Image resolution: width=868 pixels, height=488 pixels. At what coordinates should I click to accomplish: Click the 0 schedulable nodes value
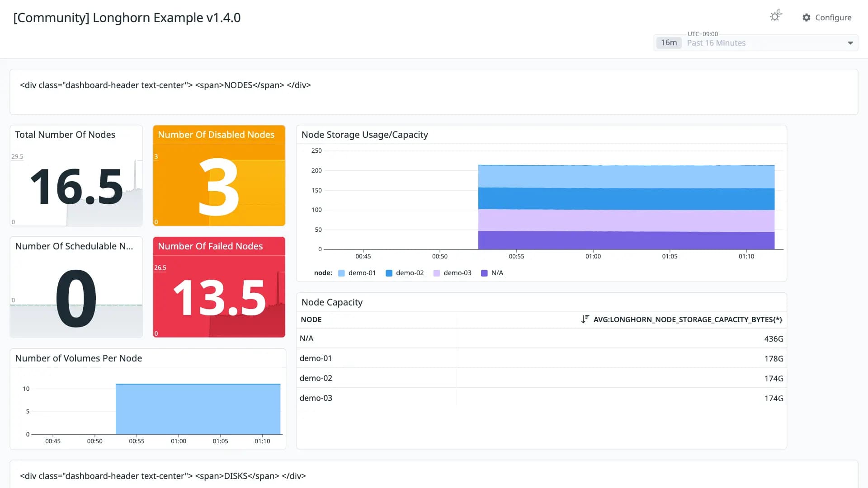coord(76,298)
